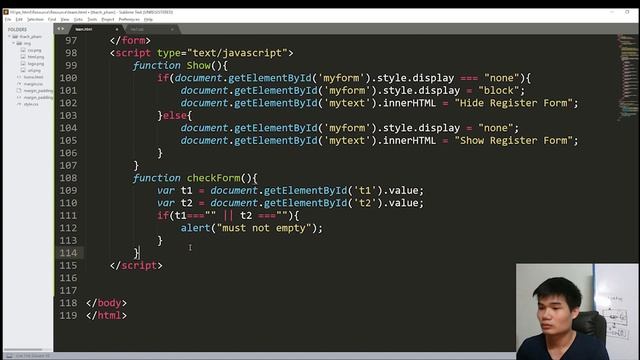This screenshot has width=640, height=360.
Task: Open the File menu
Action: (8, 19)
